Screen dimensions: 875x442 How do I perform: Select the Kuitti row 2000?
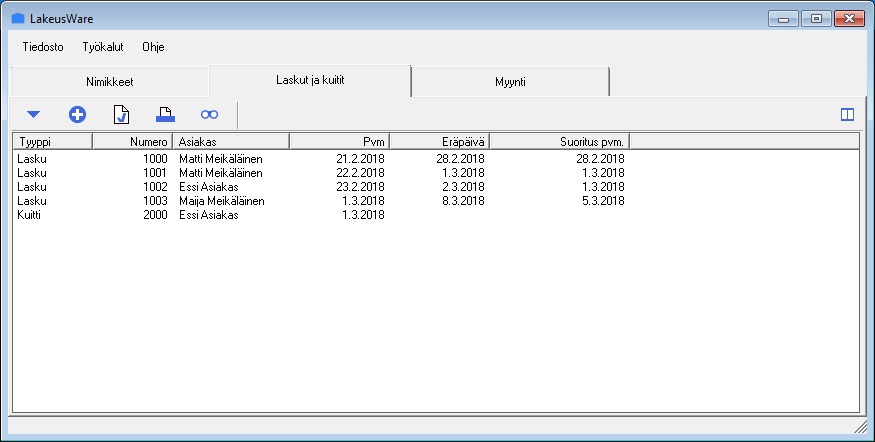click(200, 214)
